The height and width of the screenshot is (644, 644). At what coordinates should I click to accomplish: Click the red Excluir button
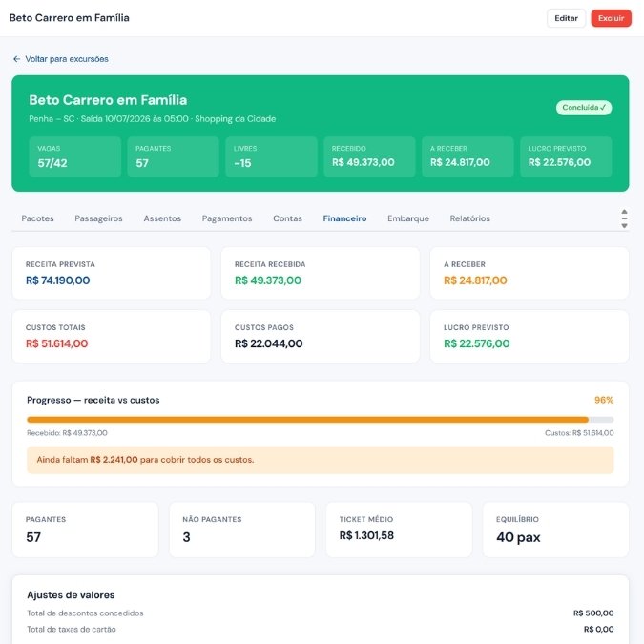pyautogui.click(x=612, y=18)
